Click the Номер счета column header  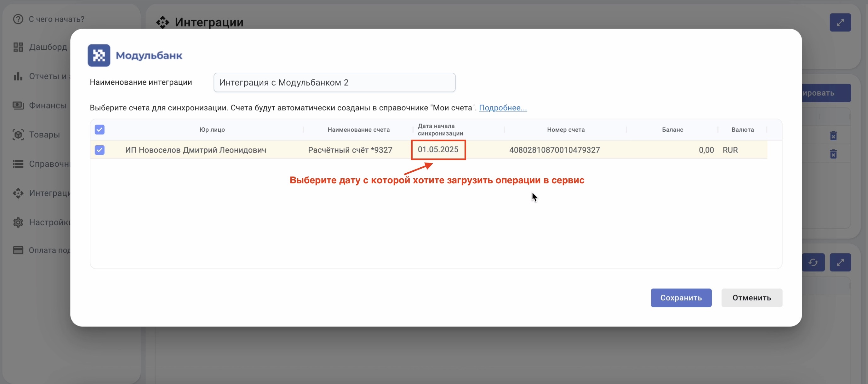pyautogui.click(x=565, y=130)
